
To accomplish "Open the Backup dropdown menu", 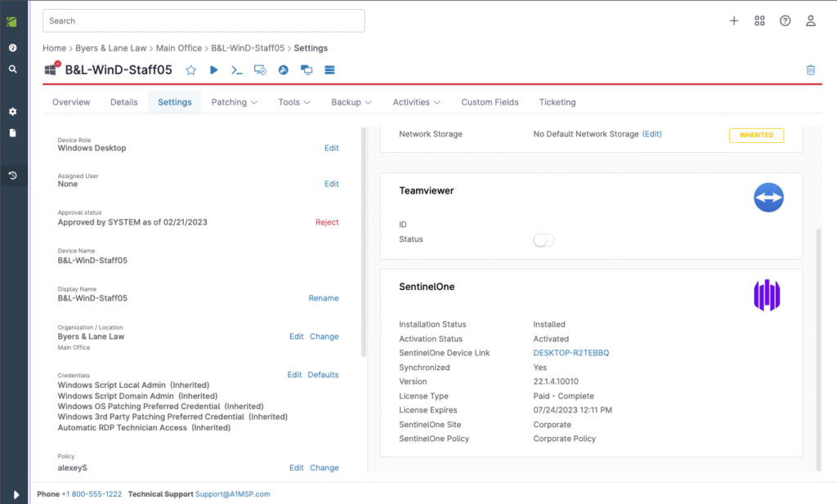I will 351,102.
